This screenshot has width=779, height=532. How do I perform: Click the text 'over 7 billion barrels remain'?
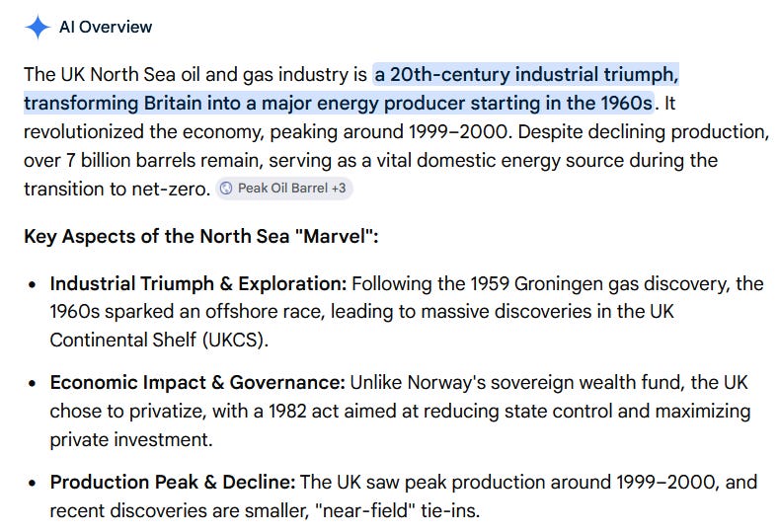pyautogui.click(x=143, y=161)
